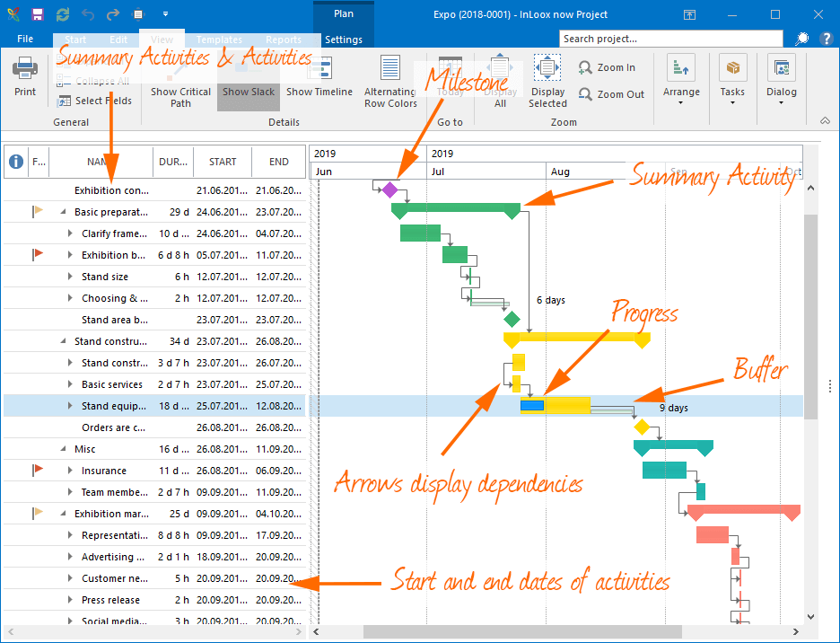This screenshot has width=840, height=643.
Task: Click the green milestone diamond in the Gantt
Action: [x=512, y=319]
